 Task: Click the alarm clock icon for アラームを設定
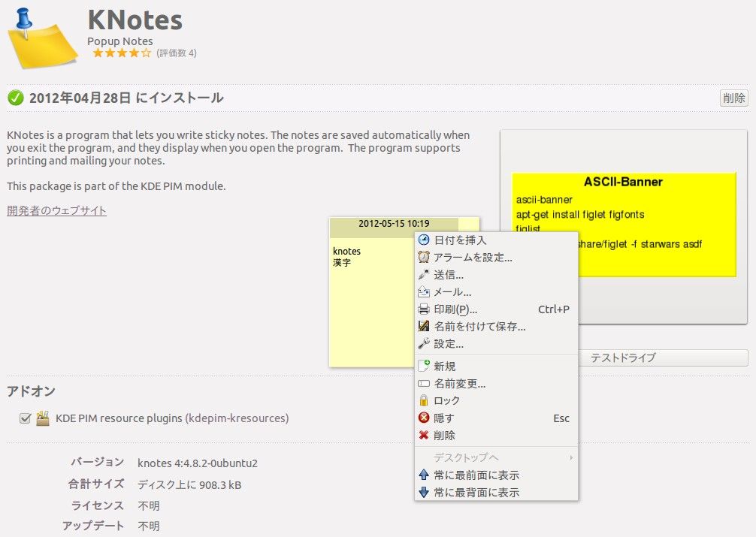(424, 257)
